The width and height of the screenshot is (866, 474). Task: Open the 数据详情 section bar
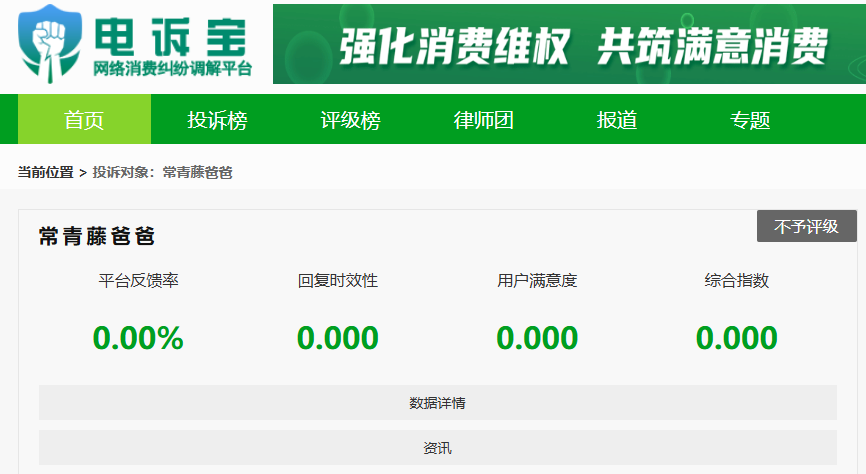pyautogui.click(x=437, y=403)
